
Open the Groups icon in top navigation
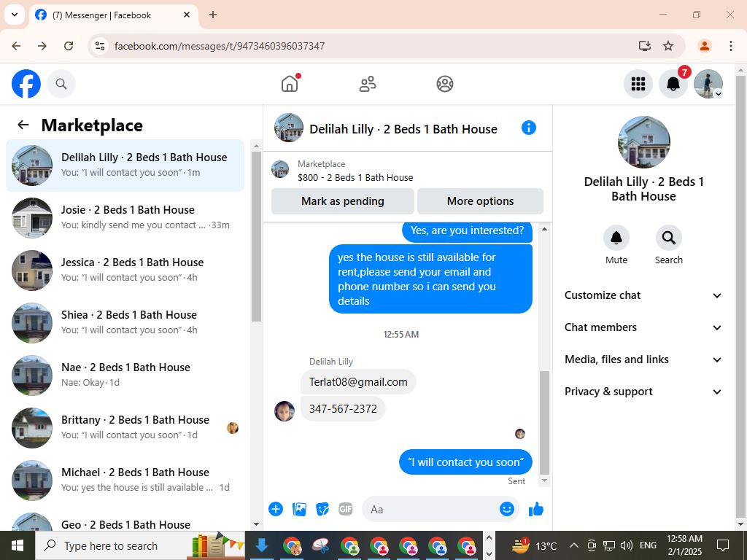(x=444, y=84)
